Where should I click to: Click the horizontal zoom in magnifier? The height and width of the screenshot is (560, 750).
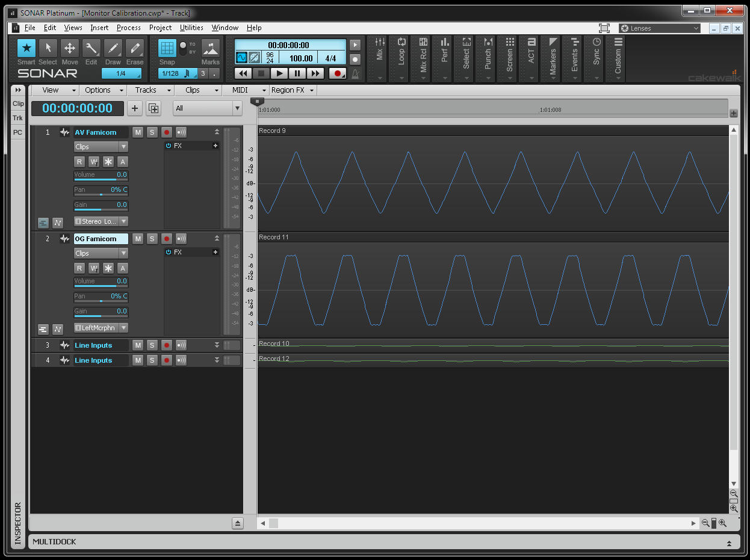(722, 523)
